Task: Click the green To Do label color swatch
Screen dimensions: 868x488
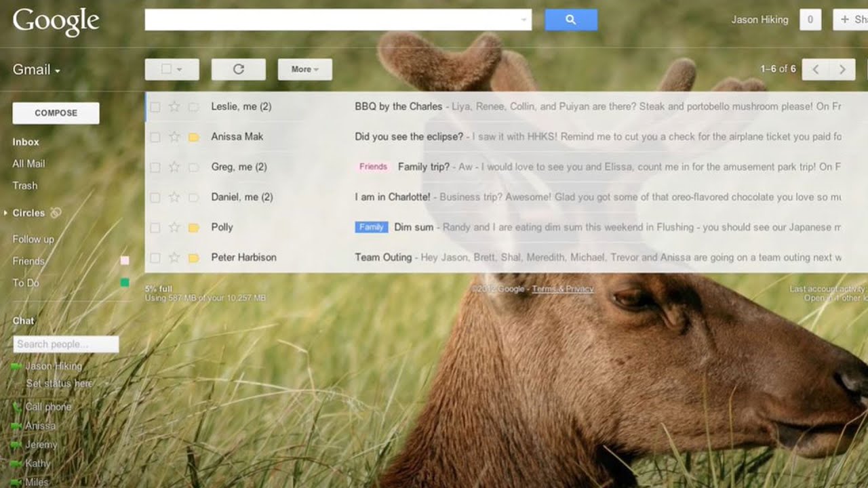Action: pos(125,283)
